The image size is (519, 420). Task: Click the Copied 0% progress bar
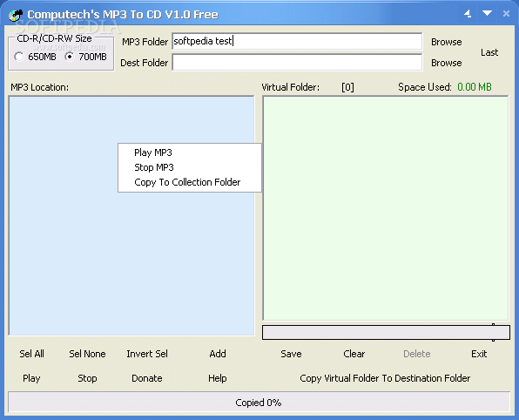point(259,403)
